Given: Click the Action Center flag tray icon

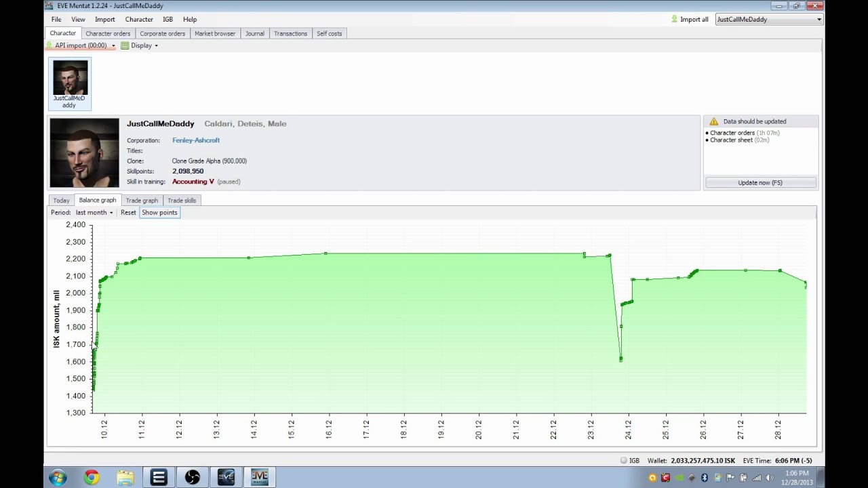Looking at the screenshot, I should (x=730, y=478).
